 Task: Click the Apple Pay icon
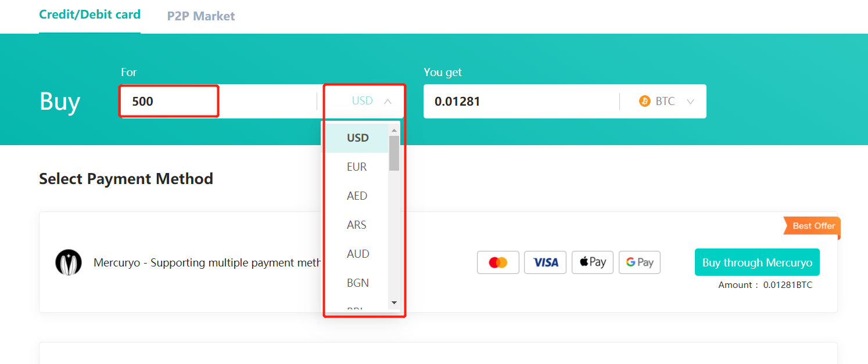coord(592,262)
